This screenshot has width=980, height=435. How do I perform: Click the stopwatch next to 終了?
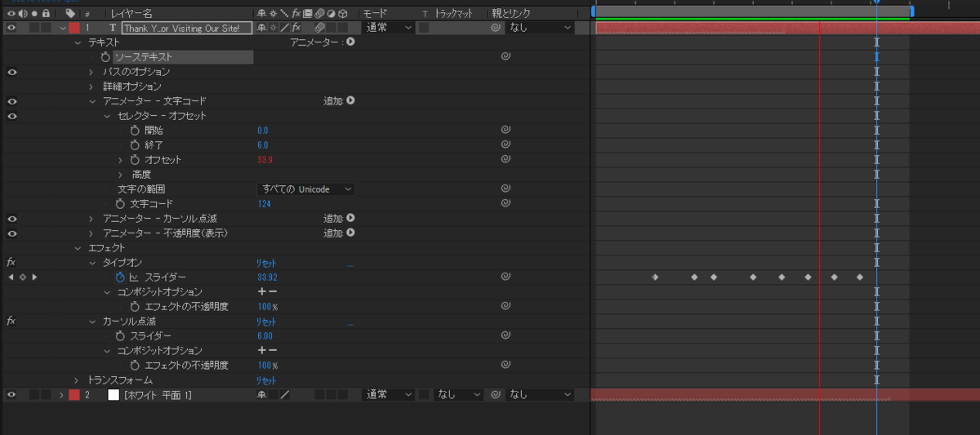135,145
